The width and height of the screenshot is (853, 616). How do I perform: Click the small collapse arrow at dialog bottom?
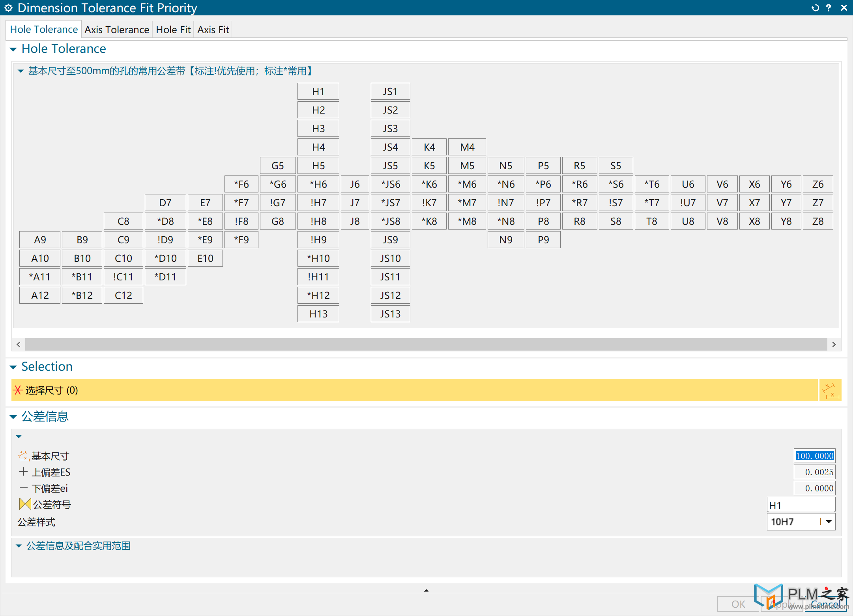[x=426, y=590]
